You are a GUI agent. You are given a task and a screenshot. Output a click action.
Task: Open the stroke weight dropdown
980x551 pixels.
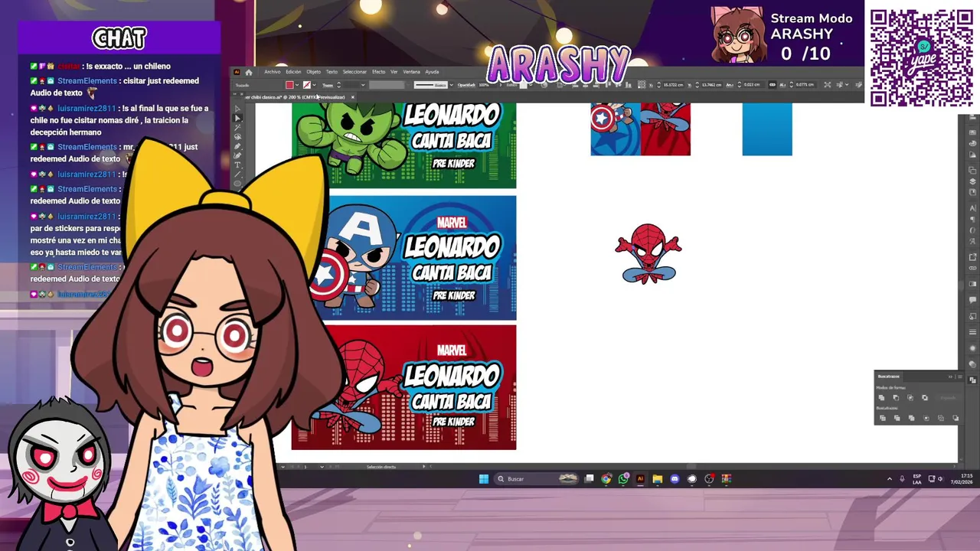coord(363,84)
